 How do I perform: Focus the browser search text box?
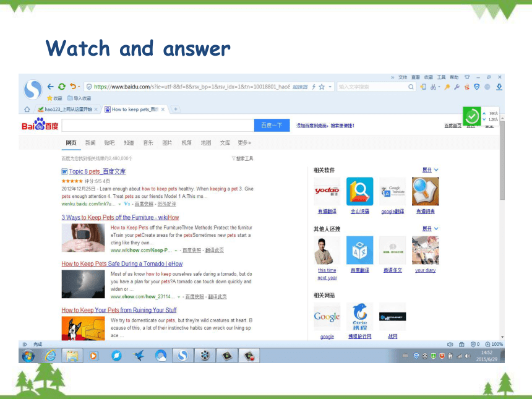(x=372, y=87)
